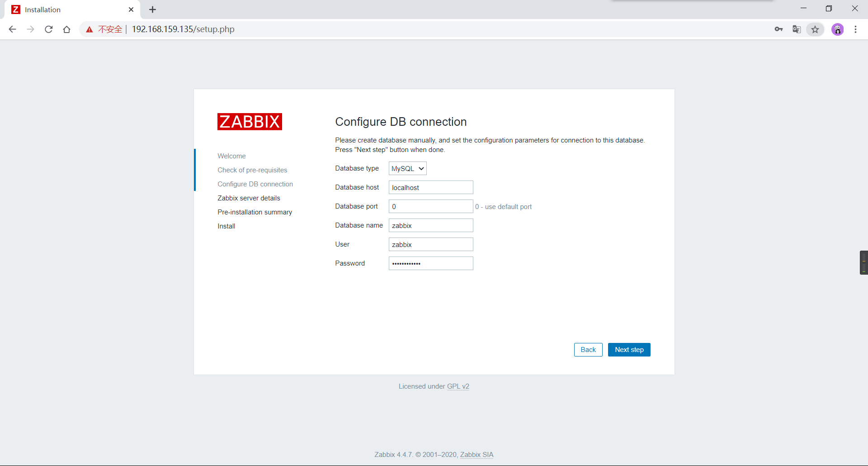Click the Configure DB connection heading
The width and height of the screenshot is (868, 466).
(x=401, y=122)
